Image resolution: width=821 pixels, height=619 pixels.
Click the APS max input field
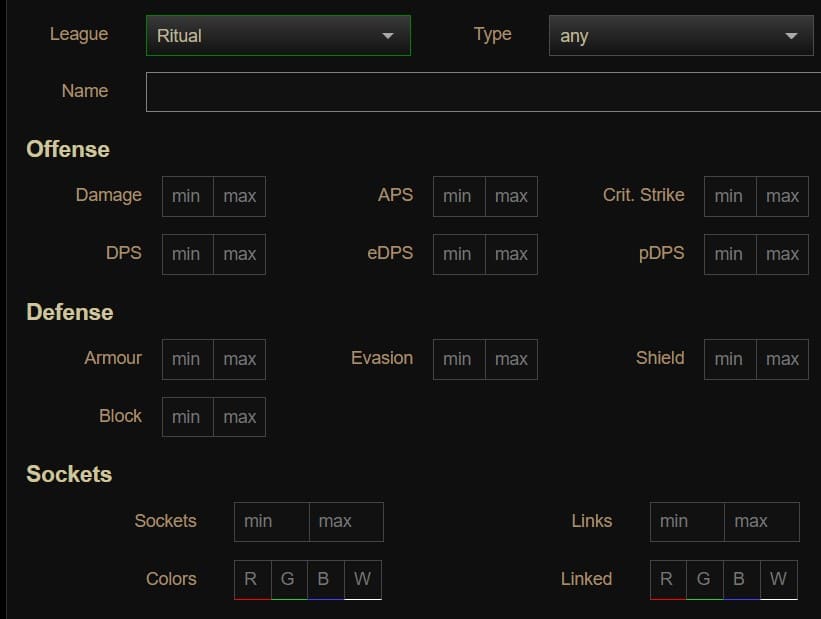tap(511, 196)
